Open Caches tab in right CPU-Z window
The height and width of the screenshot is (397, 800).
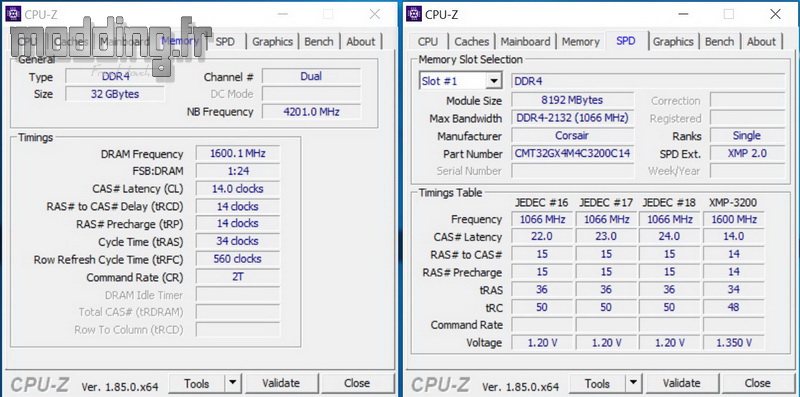471,41
